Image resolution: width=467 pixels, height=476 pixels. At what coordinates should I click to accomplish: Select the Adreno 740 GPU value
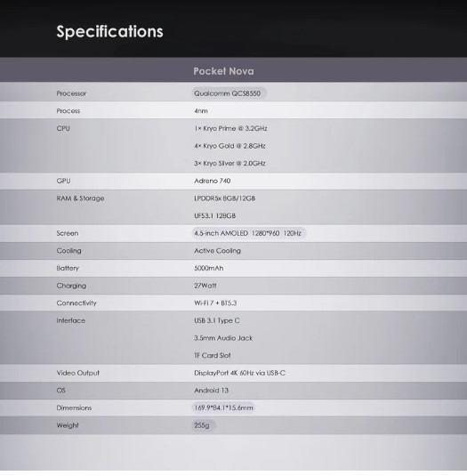tap(212, 181)
